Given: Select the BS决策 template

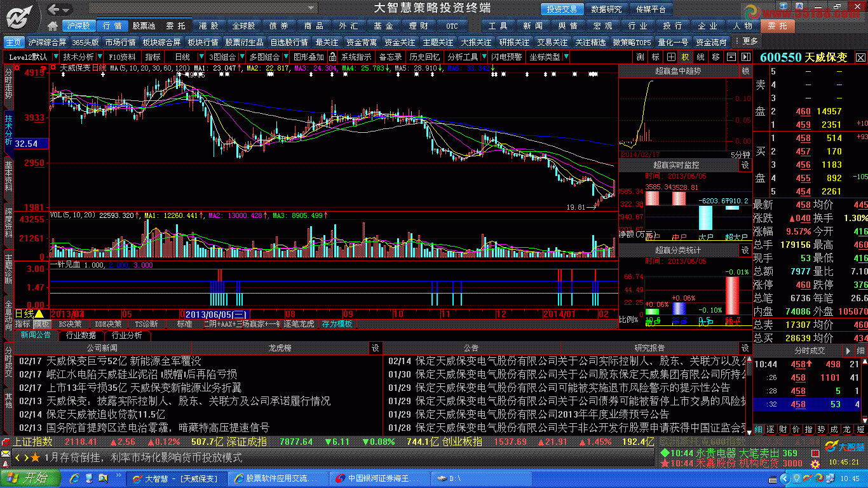Looking at the screenshot, I should pyautogui.click(x=70, y=323).
